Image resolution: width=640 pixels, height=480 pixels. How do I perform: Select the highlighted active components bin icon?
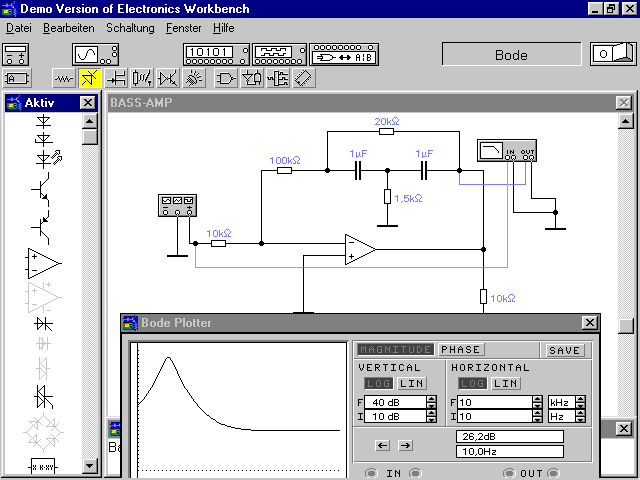pos(91,77)
